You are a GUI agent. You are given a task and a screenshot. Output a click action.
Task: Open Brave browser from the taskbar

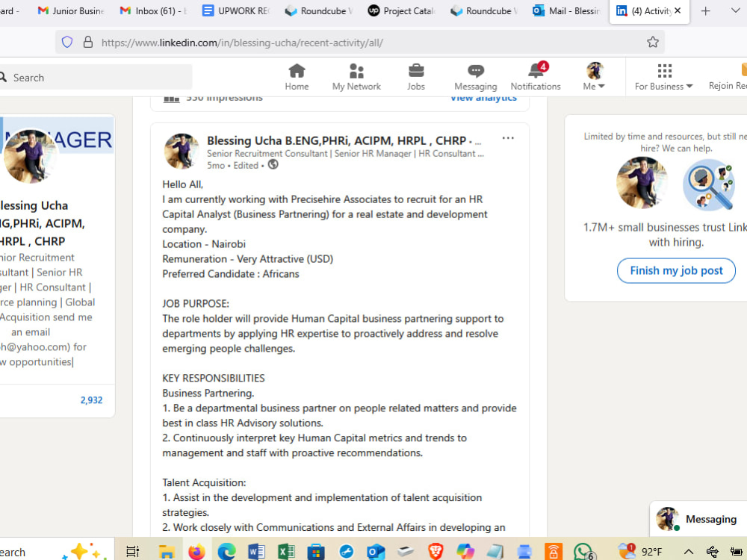click(x=436, y=552)
